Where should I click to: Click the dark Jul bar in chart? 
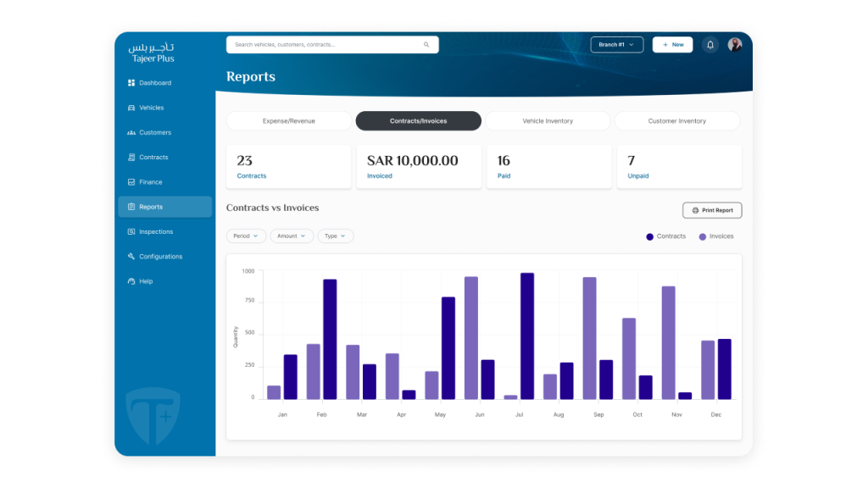click(527, 336)
